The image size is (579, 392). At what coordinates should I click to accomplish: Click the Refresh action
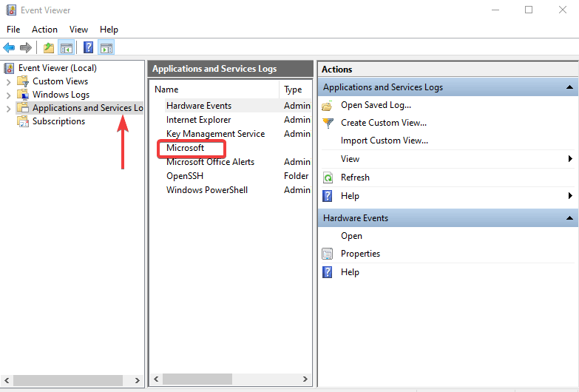[x=355, y=178]
